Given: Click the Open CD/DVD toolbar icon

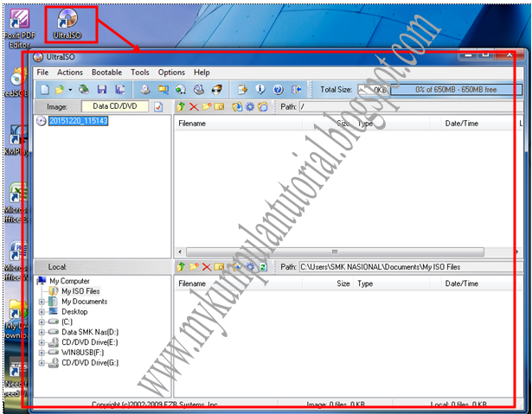Looking at the screenshot, I should pyautogui.click(x=84, y=89).
